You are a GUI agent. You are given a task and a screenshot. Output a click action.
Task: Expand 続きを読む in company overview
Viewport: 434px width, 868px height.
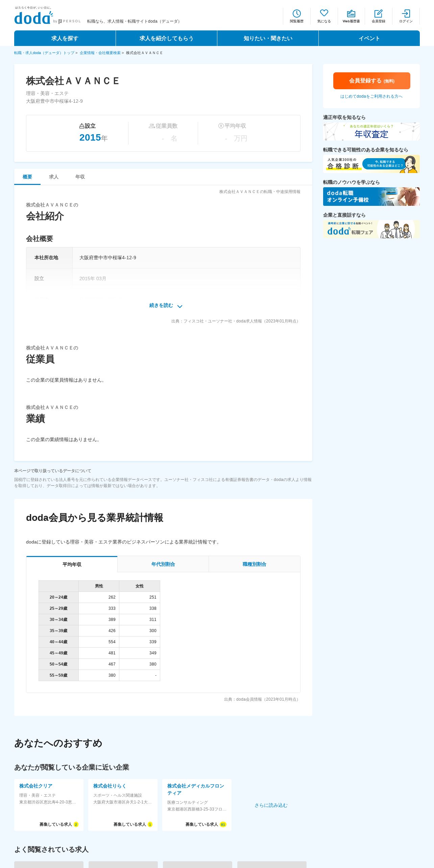(166, 306)
